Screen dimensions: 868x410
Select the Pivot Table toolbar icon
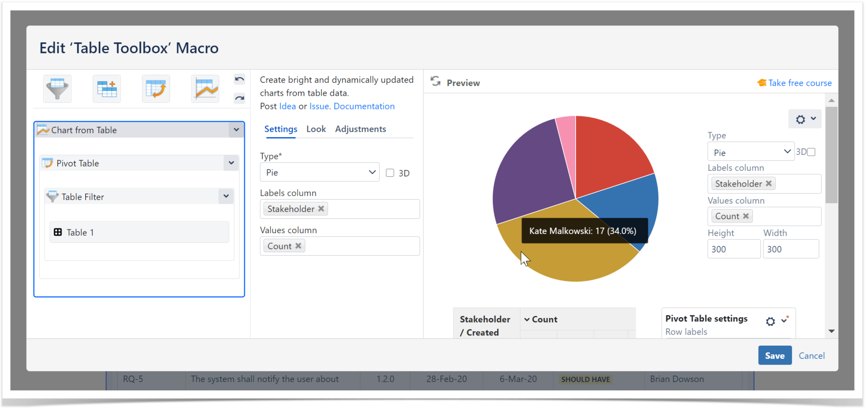coord(156,89)
